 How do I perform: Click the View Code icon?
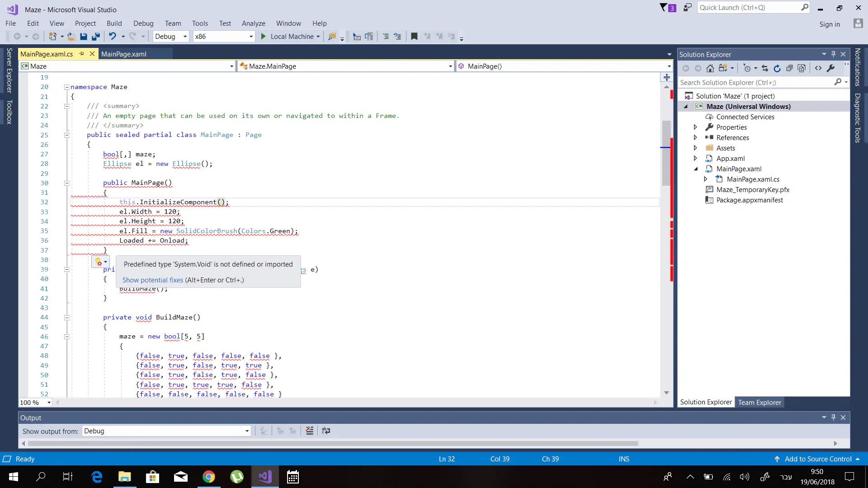click(x=818, y=68)
